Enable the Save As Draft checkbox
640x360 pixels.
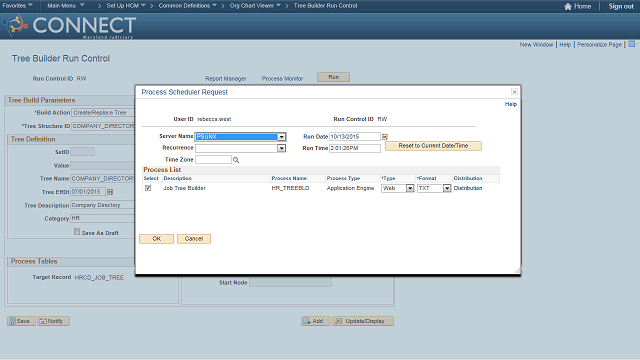coord(77,232)
